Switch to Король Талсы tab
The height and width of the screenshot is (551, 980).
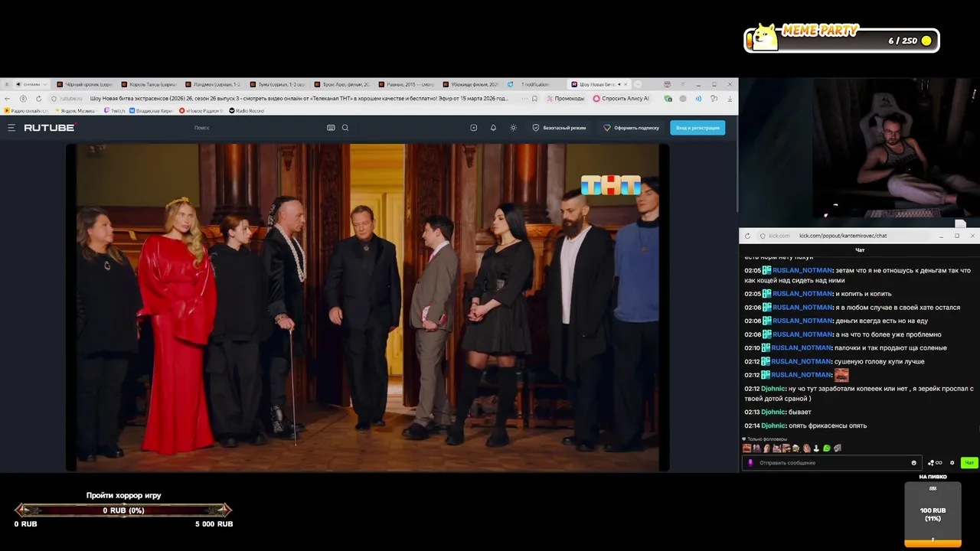(x=149, y=84)
